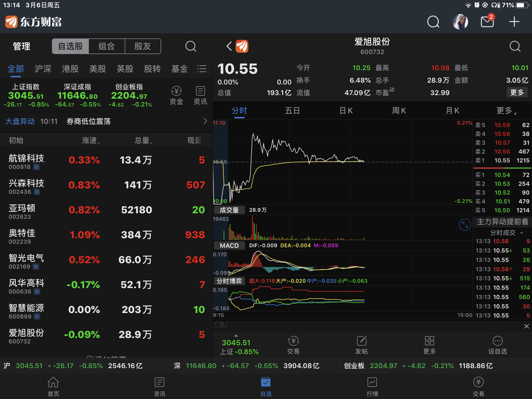Expand 大盘异动 news chevron
532x399 pixels.
[x=205, y=121]
